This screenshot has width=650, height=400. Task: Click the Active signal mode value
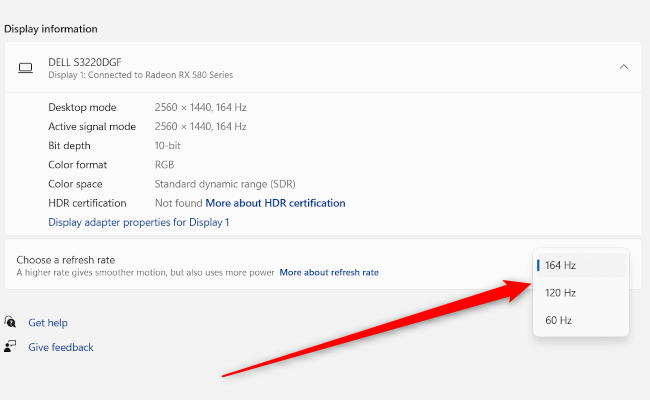[201, 126]
